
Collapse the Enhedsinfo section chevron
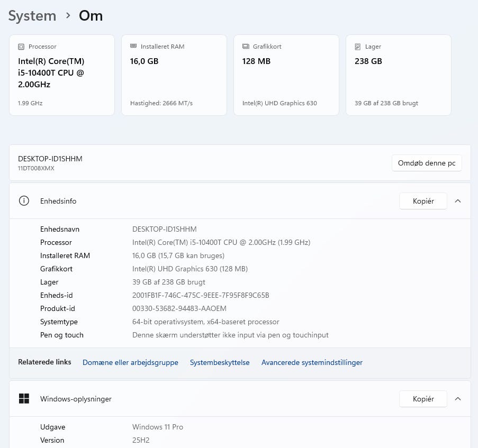(458, 201)
